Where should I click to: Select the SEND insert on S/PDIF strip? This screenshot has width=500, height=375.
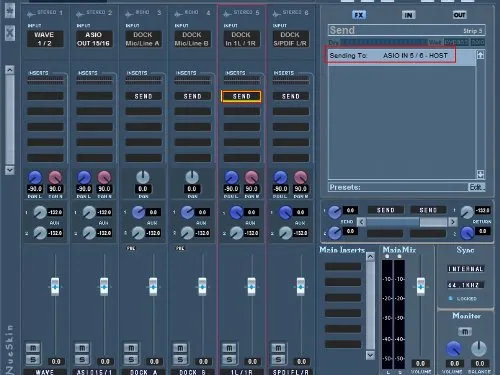coord(291,96)
